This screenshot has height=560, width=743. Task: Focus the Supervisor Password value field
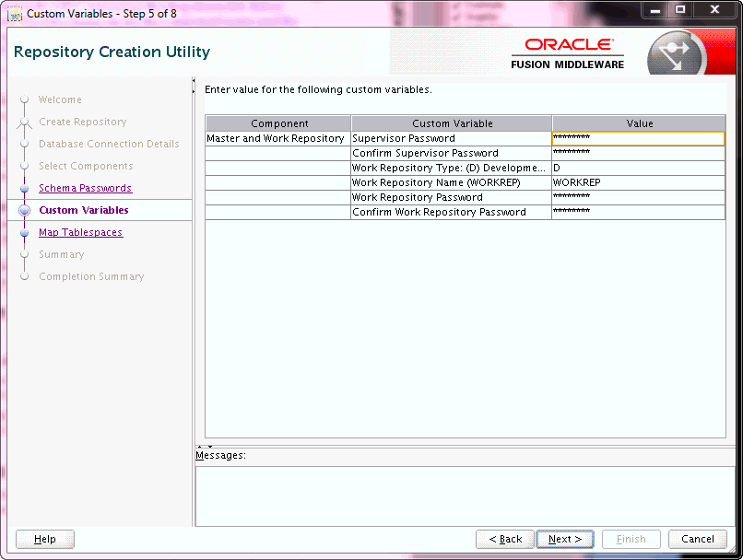click(638, 138)
